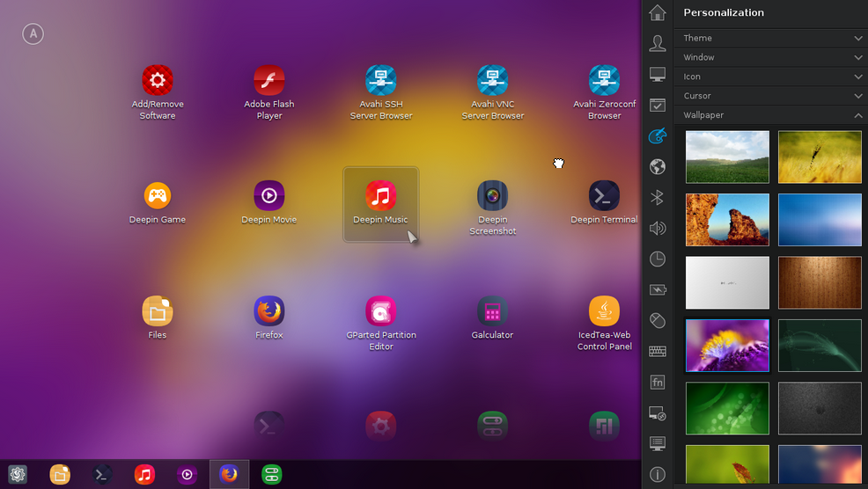Open Add/Remove Software from launcher

tap(158, 91)
